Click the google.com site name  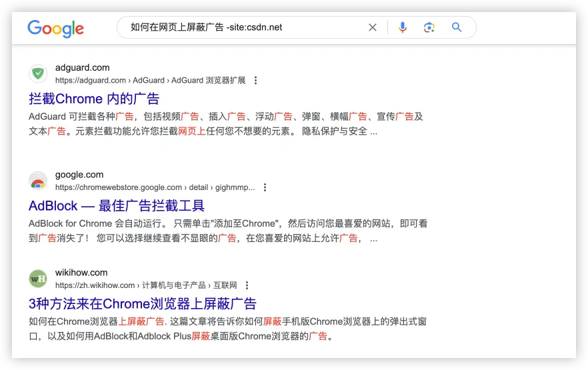[x=79, y=175]
